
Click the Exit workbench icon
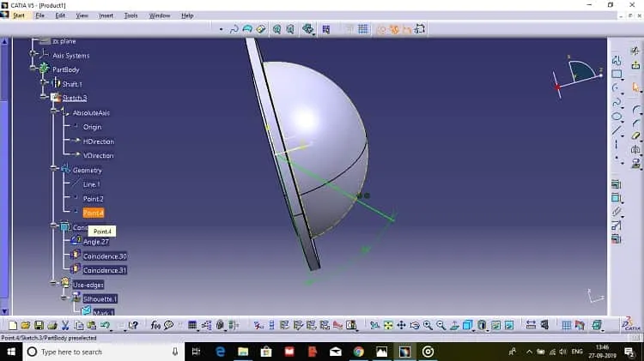[635, 64]
